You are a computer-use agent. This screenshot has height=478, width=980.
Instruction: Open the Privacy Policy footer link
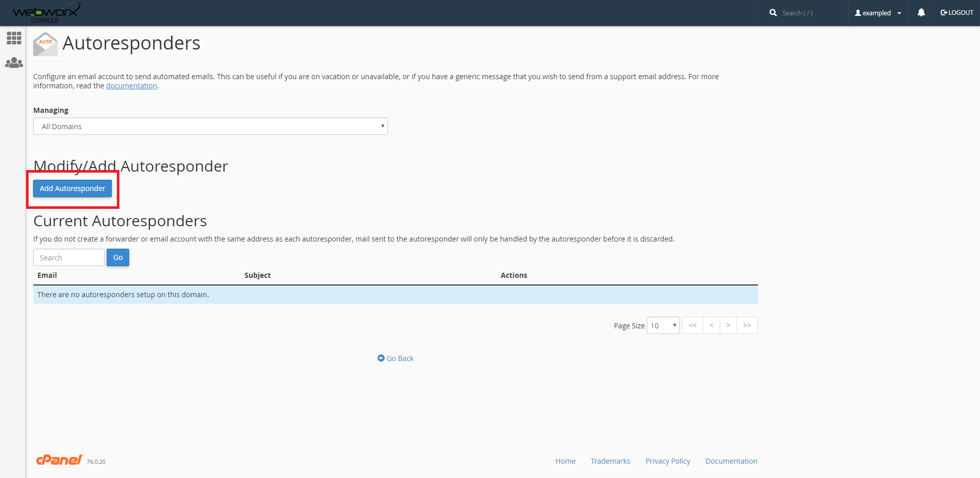click(668, 461)
